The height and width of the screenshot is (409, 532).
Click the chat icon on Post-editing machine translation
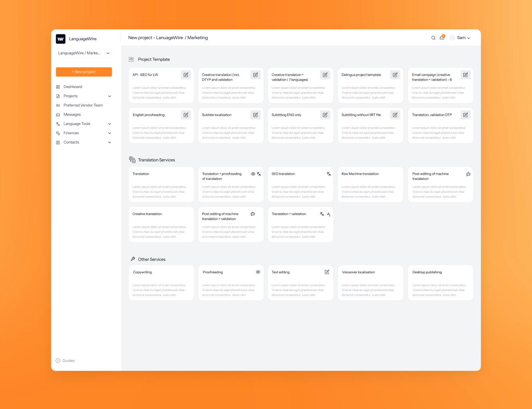point(468,174)
